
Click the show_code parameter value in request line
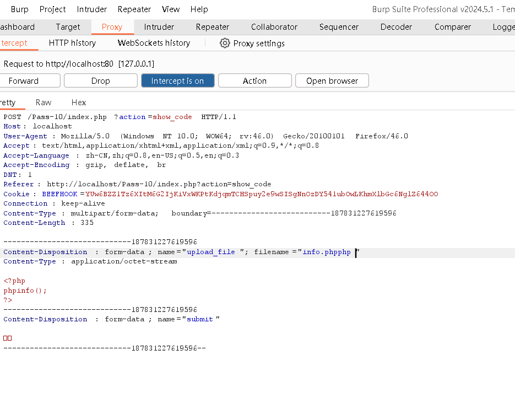[x=172, y=117]
